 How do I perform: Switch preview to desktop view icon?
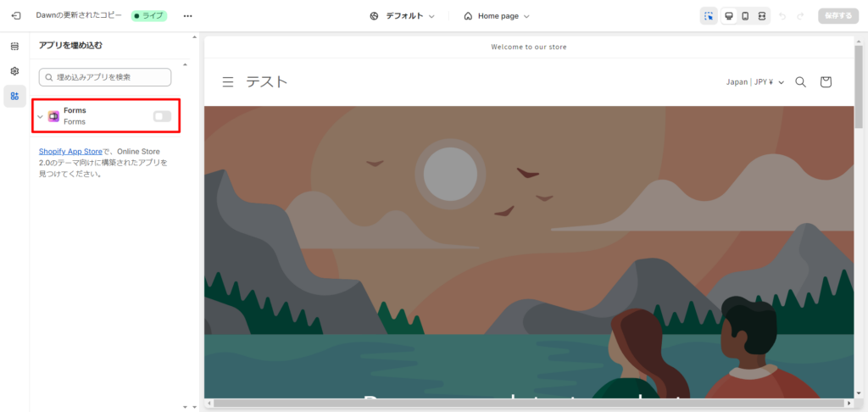click(x=729, y=16)
